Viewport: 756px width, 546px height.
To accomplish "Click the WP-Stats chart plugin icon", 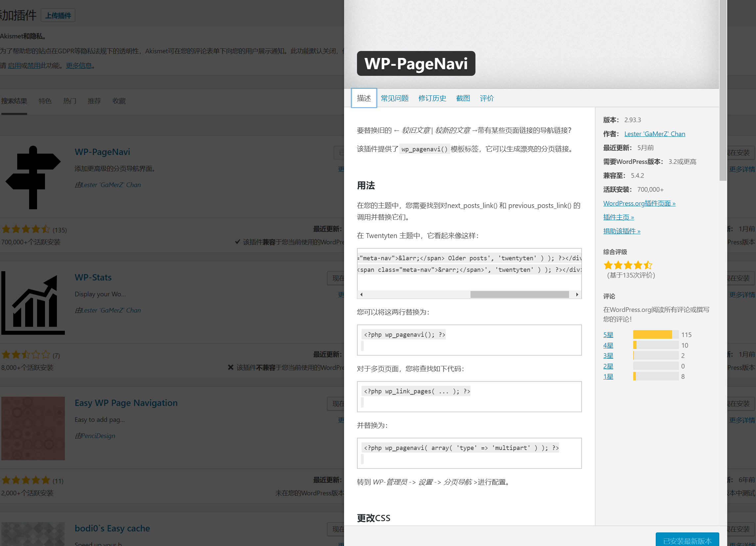I will pyautogui.click(x=33, y=303).
